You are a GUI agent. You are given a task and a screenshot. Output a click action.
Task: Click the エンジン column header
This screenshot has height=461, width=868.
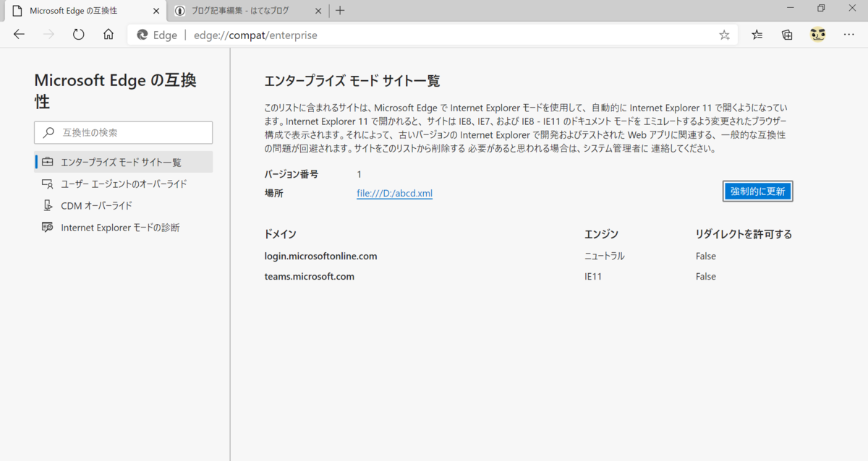pyautogui.click(x=601, y=234)
